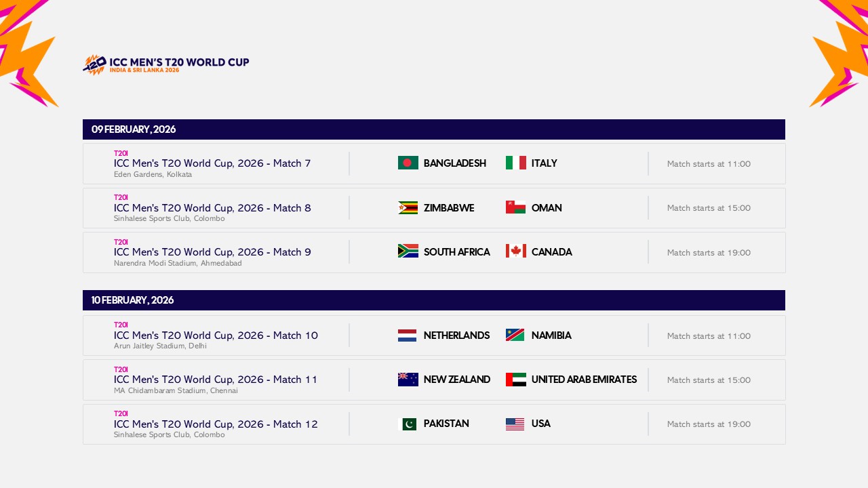The image size is (868, 488).
Task: Open Match 7 at Eden Gardens, Kolkata
Action: 212,163
